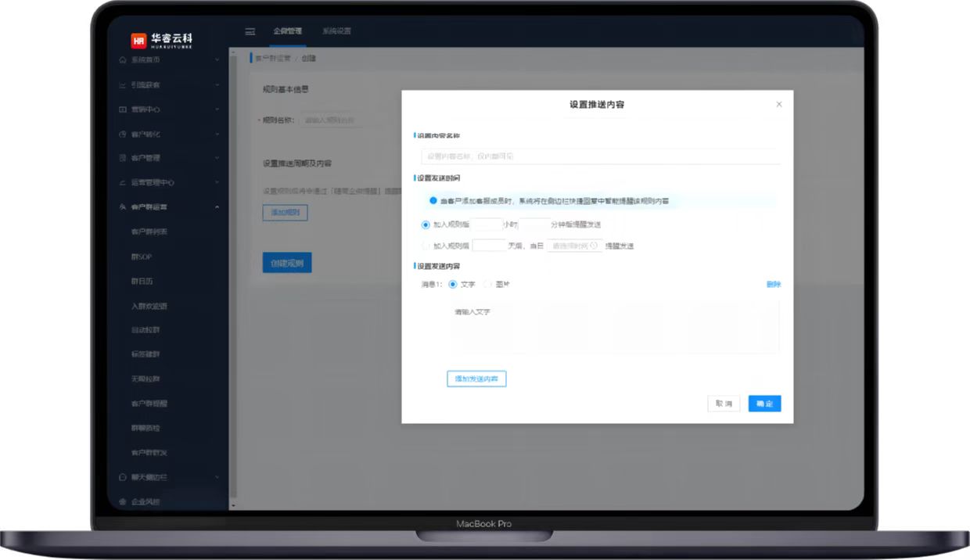Choose the 图片 message type radio
970x560 pixels.
point(488,285)
